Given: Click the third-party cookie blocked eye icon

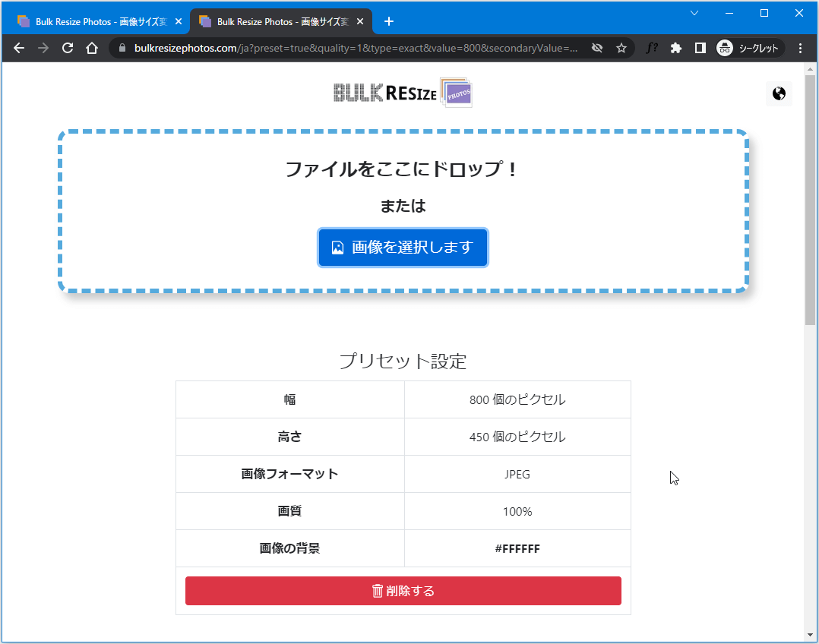Looking at the screenshot, I should coord(597,48).
